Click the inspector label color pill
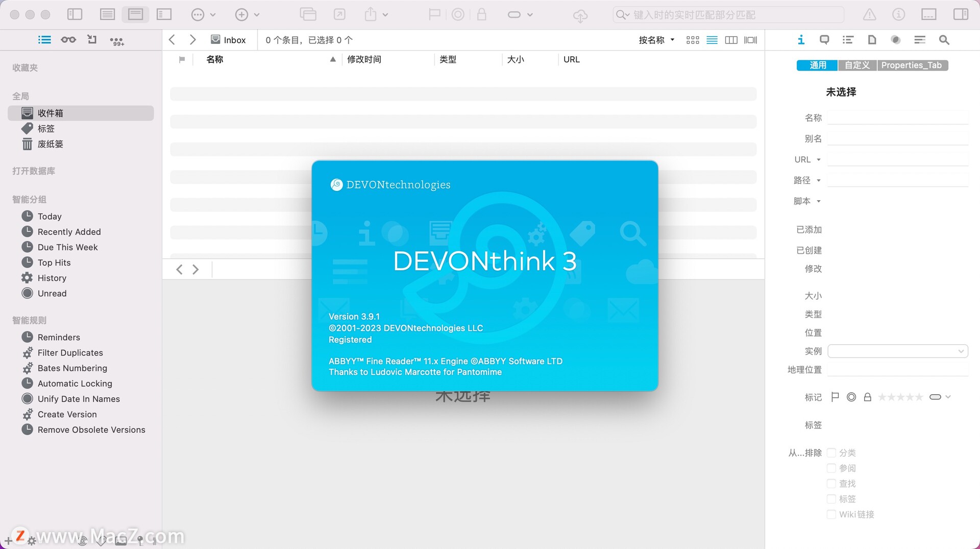The height and width of the screenshot is (549, 980). click(x=935, y=397)
